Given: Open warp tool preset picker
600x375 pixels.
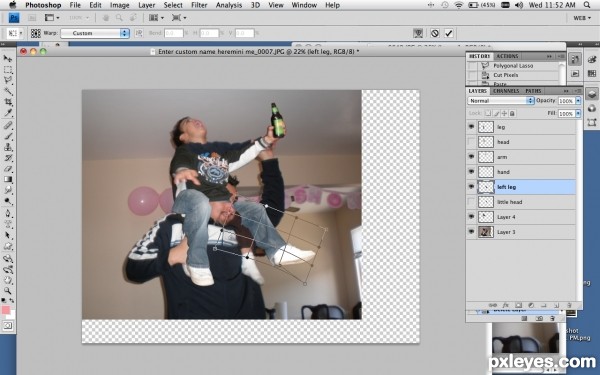Looking at the screenshot, I should click(15, 33).
